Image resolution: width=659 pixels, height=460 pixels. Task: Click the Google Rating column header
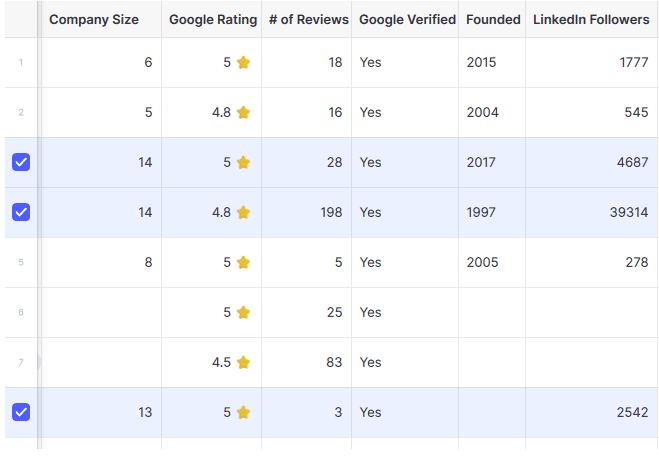pos(212,19)
